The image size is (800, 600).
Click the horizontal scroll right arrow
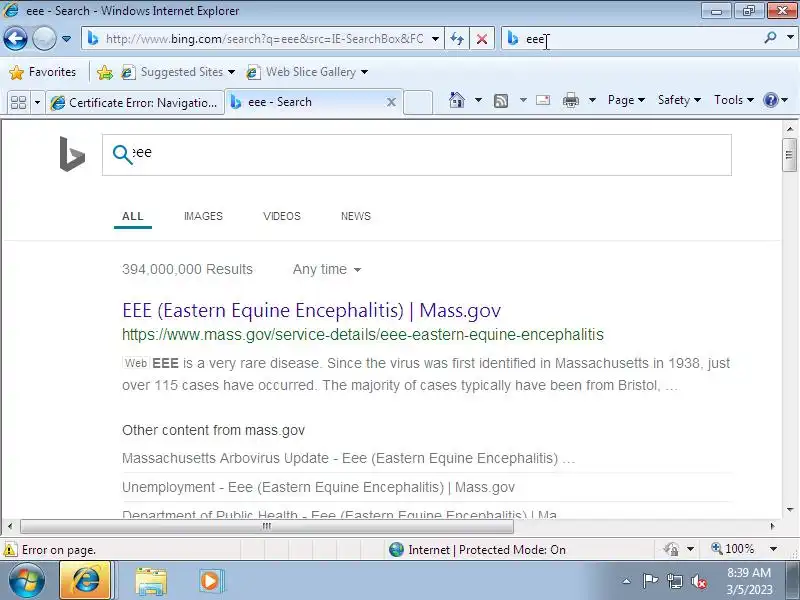(772, 526)
